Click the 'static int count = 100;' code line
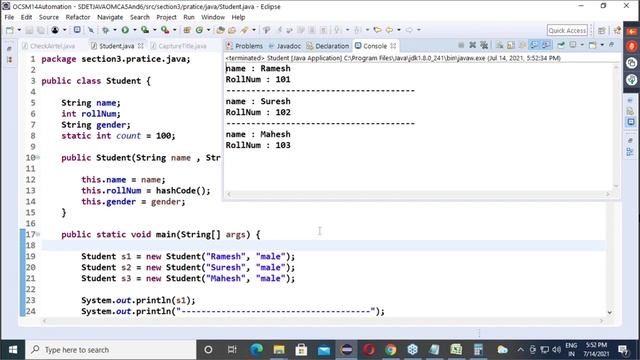 coord(118,136)
